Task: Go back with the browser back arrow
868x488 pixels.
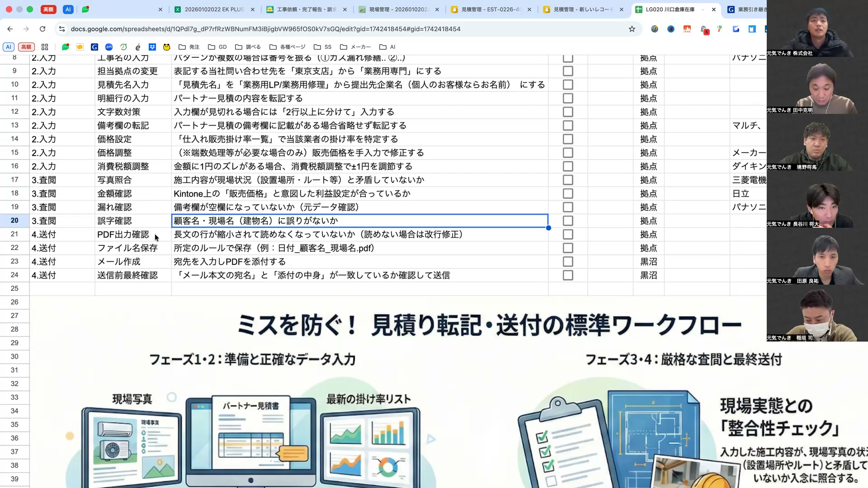Action: tap(10, 29)
